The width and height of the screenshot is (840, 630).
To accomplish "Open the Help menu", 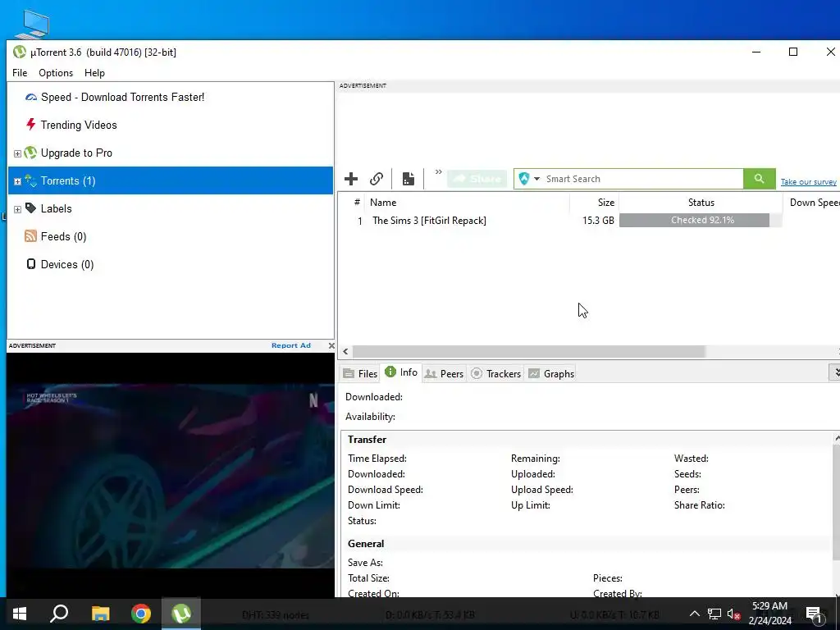I will pyautogui.click(x=95, y=73).
